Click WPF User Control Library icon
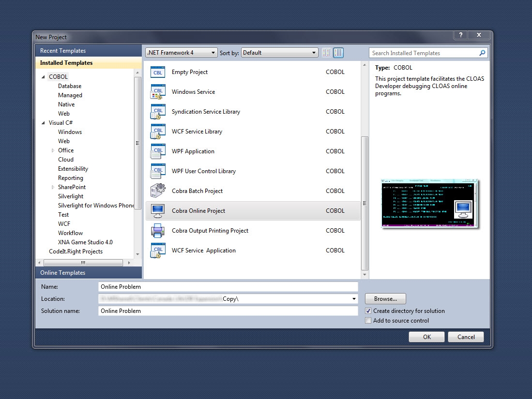The width and height of the screenshot is (532, 399). 158,171
